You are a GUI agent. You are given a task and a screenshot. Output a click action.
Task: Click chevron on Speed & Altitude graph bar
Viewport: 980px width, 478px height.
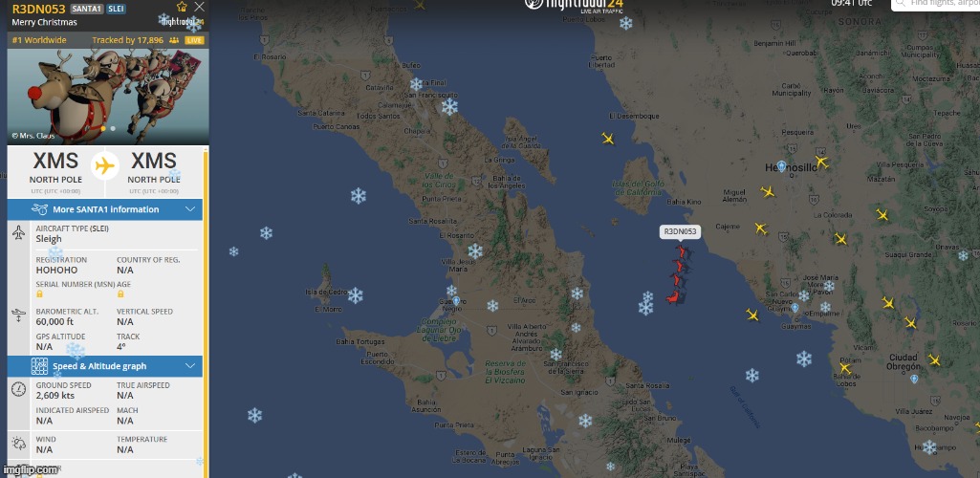(190, 366)
